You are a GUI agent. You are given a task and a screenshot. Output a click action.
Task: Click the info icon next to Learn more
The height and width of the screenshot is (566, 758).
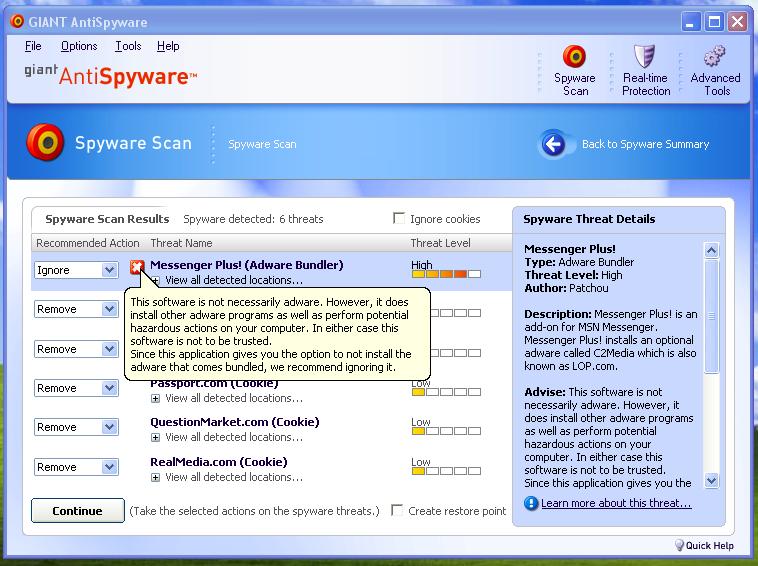[530, 503]
